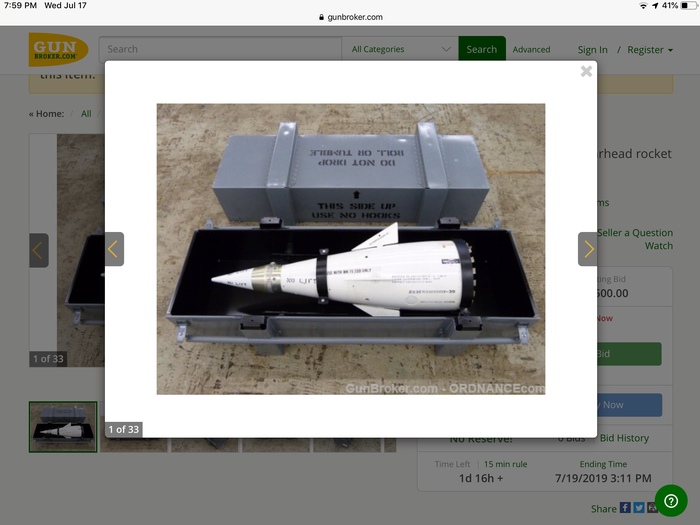Click the green Search button
This screenshot has width=700, height=525.
(x=481, y=49)
